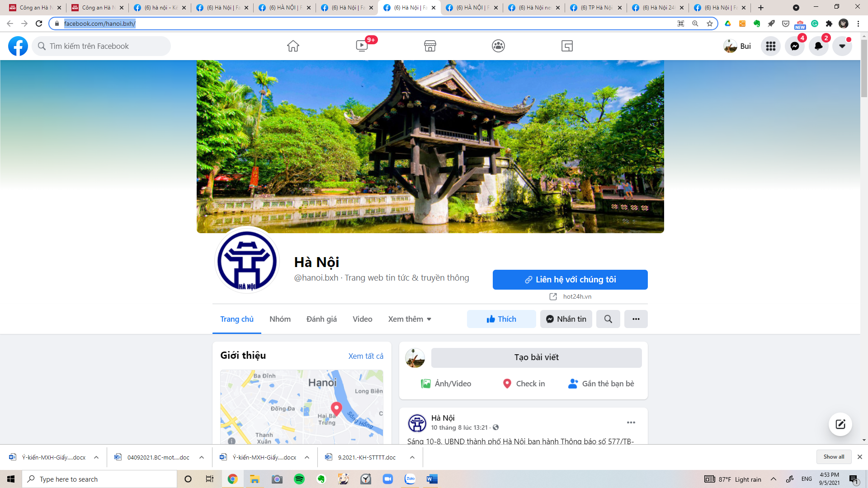Open Messenger chats icon
Image resolution: width=868 pixels, height=488 pixels.
(795, 46)
